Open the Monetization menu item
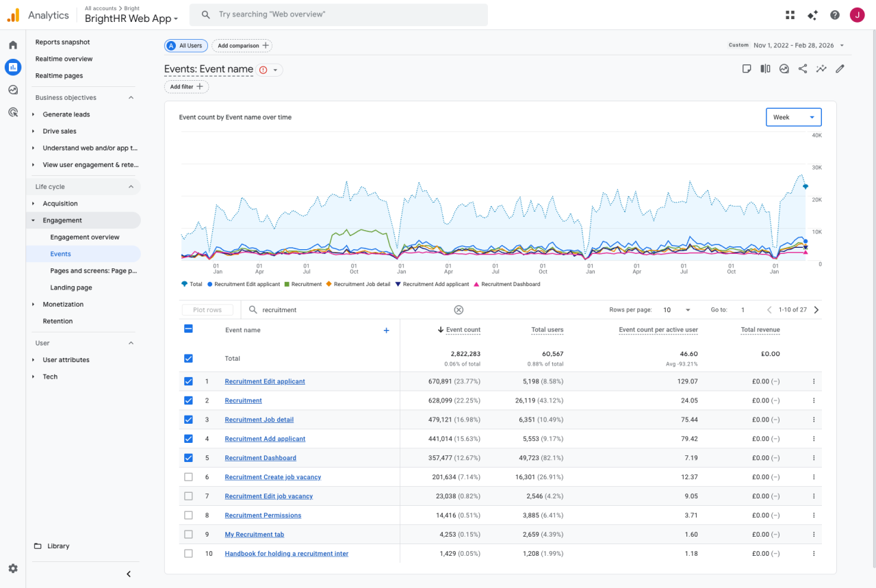Image resolution: width=876 pixels, height=588 pixels. [62, 304]
